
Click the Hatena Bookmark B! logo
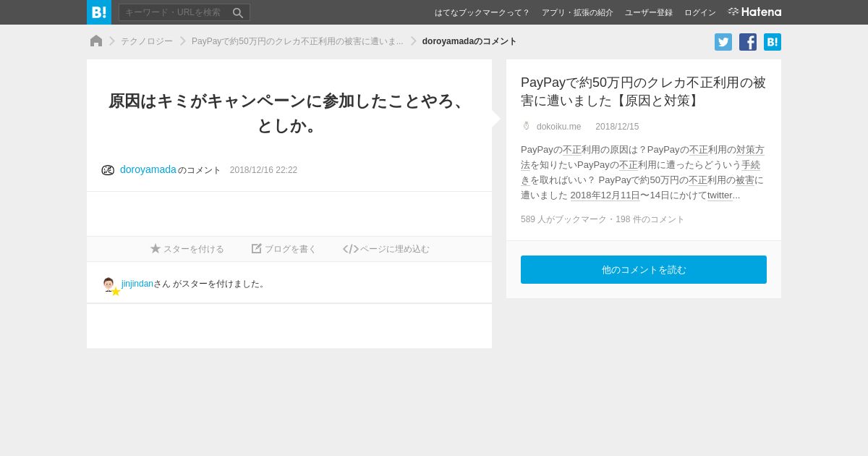click(99, 12)
